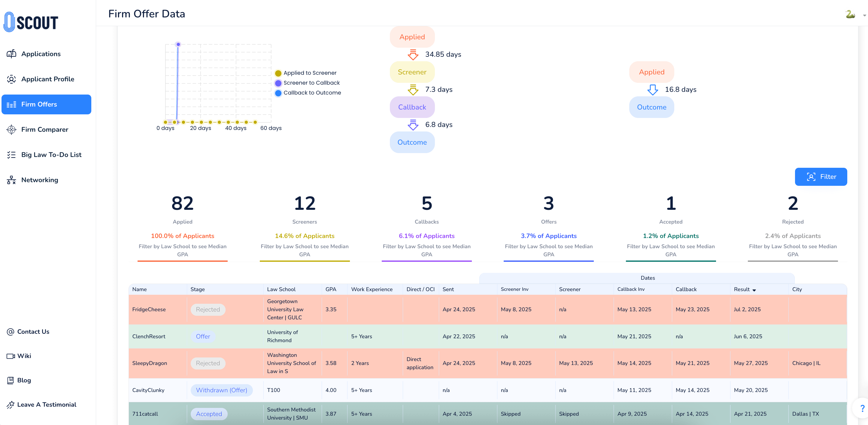
Task: Click the blue Filter button
Action: pos(821,177)
